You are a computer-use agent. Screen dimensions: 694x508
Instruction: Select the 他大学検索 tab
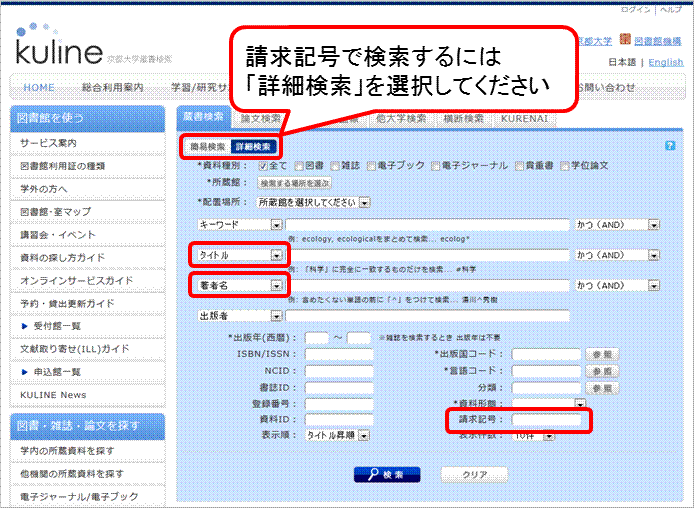401,119
